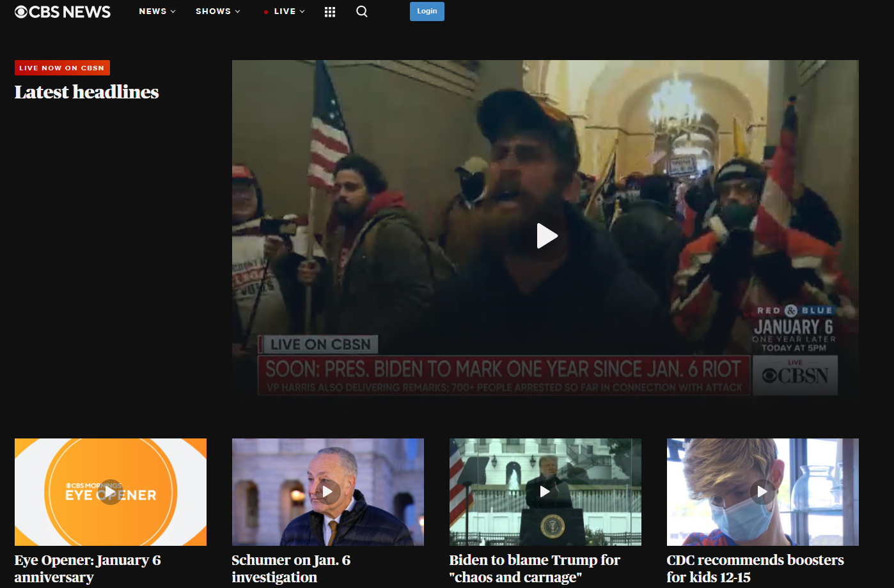The height and width of the screenshot is (588, 894).
Task: Open the search magnifier icon
Action: click(x=362, y=12)
